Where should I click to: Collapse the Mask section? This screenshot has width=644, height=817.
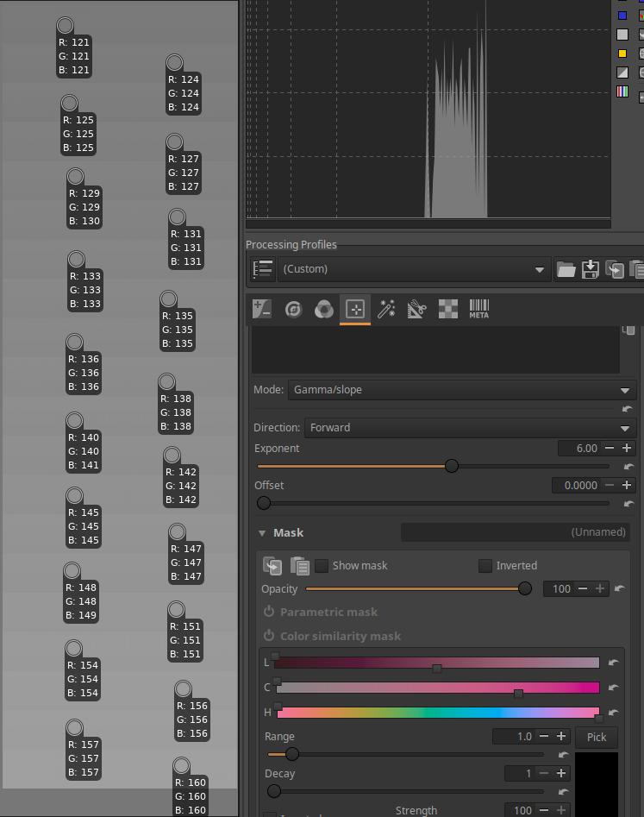coord(262,533)
